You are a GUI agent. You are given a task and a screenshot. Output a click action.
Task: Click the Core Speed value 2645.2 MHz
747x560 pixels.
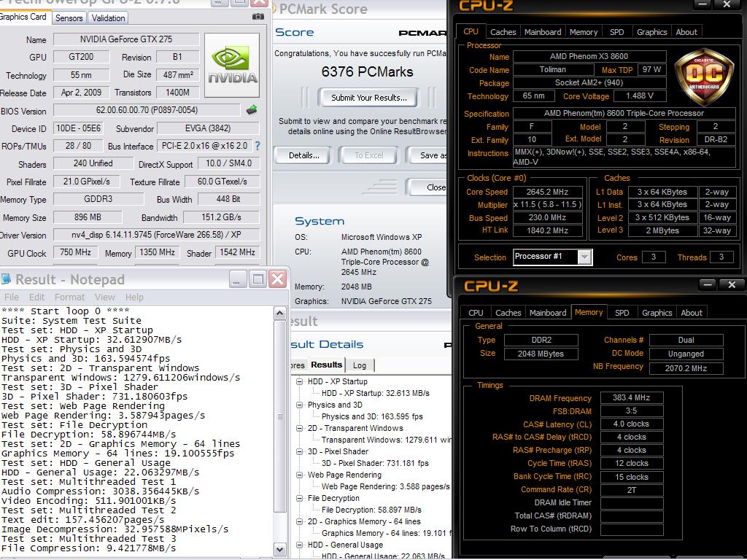[547, 192]
